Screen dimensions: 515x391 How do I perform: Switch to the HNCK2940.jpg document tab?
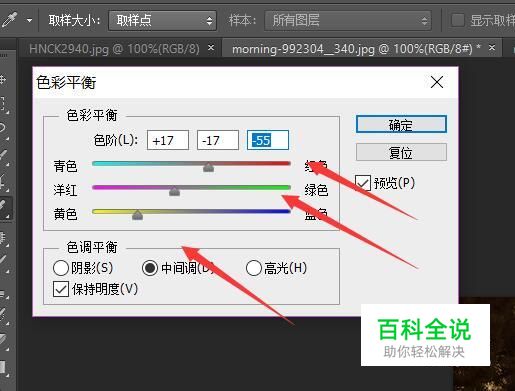(114, 49)
